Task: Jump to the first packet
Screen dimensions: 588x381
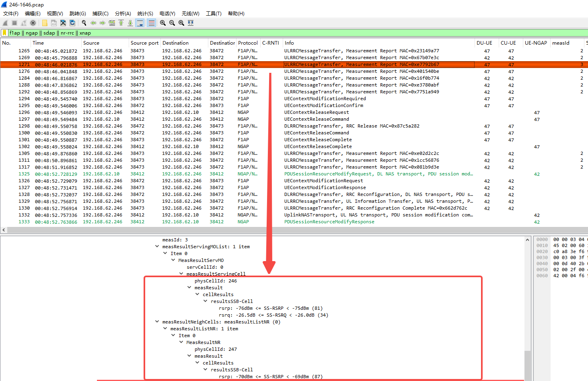Action: 121,23
